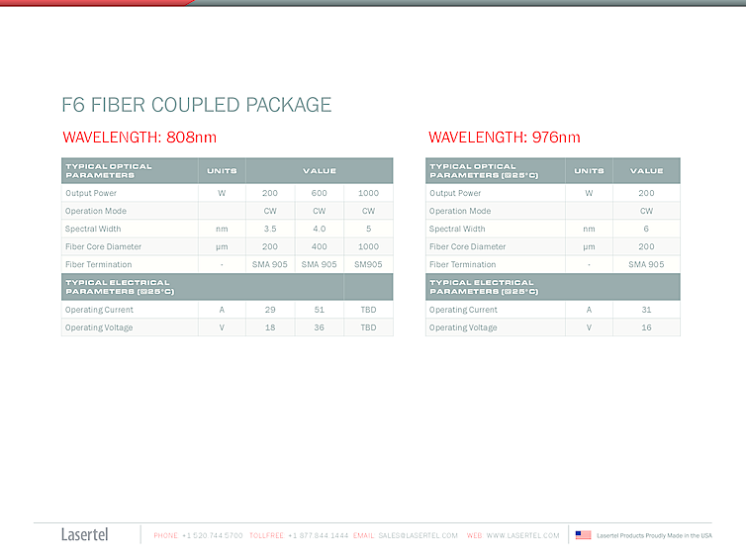Click the toll-free number +1 877 844 1444
This screenshot has width=746, height=560.
318,535
